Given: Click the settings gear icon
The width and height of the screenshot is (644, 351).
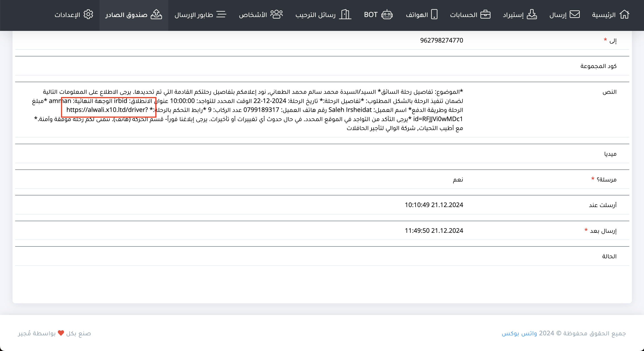Looking at the screenshot, I should click(x=88, y=15).
